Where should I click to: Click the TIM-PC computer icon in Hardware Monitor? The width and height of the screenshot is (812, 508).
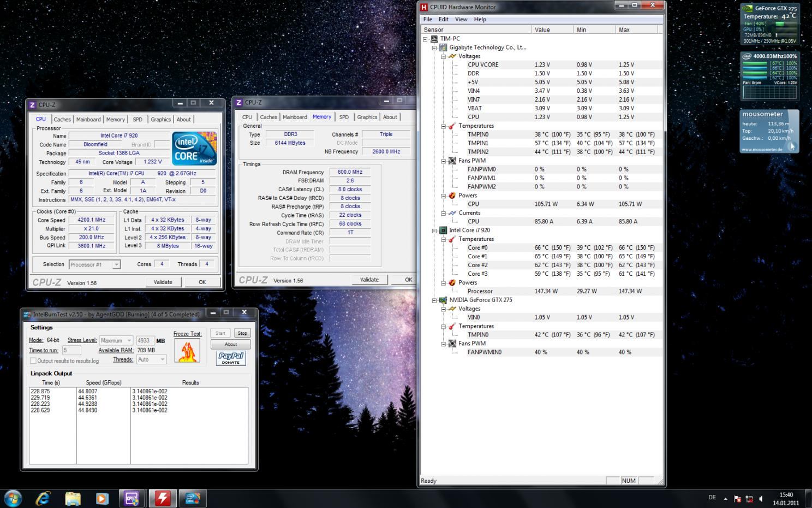(x=434, y=39)
